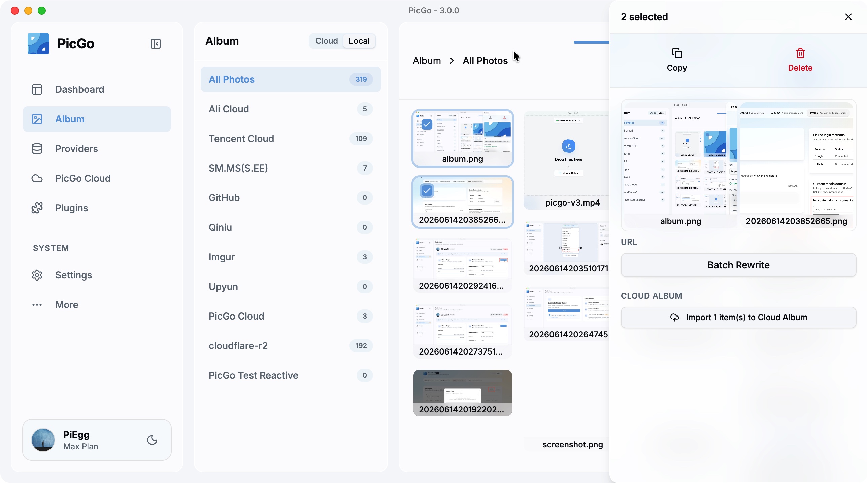The width and height of the screenshot is (868, 483).
Task: Select the cloudflare-r2 album
Action: [291, 346]
